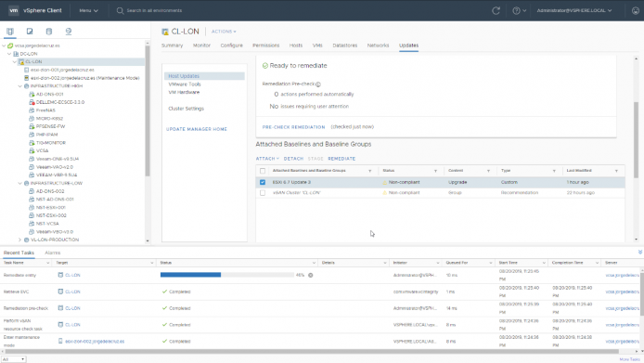Open the help question mark menu
The height and width of the screenshot is (363, 644).
click(519, 11)
